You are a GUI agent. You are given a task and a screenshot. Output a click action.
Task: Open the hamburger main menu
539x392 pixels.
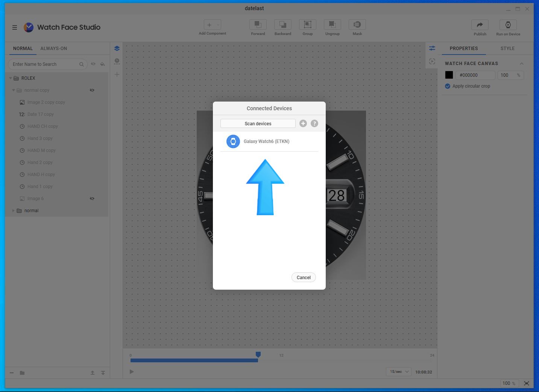15,27
